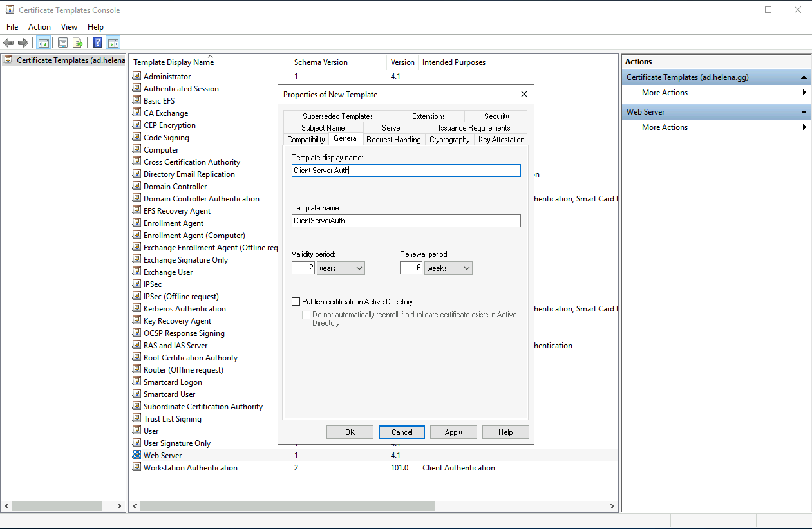The height and width of the screenshot is (529, 812).
Task: Click the Forward arrow toolbar icon
Action: pos(23,43)
